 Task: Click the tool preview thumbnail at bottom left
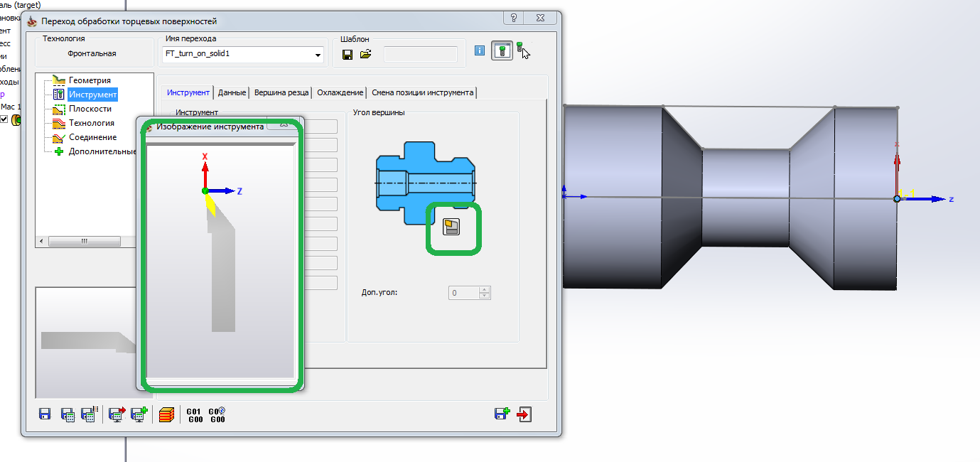pos(85,343)
